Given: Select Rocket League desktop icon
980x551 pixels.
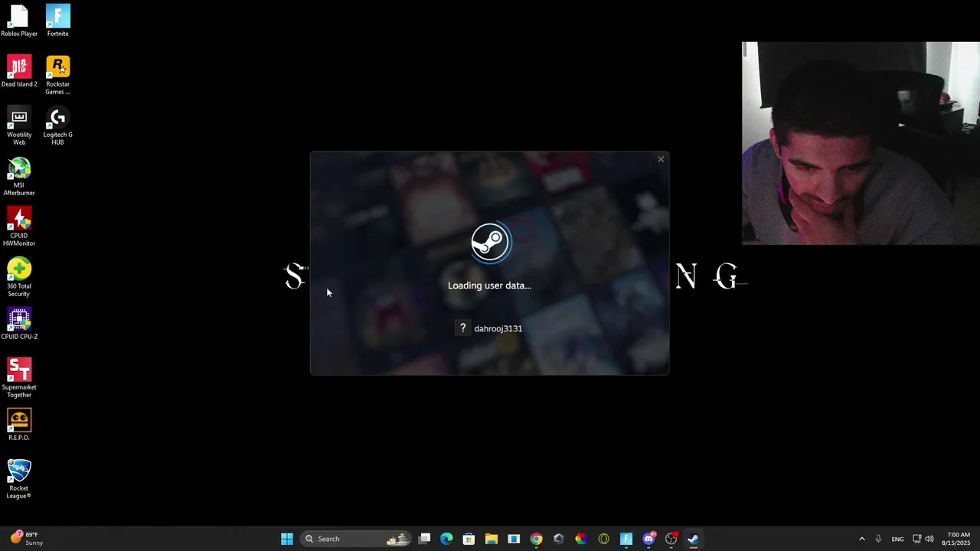Looking at the screenshot, I should (19, 479).
